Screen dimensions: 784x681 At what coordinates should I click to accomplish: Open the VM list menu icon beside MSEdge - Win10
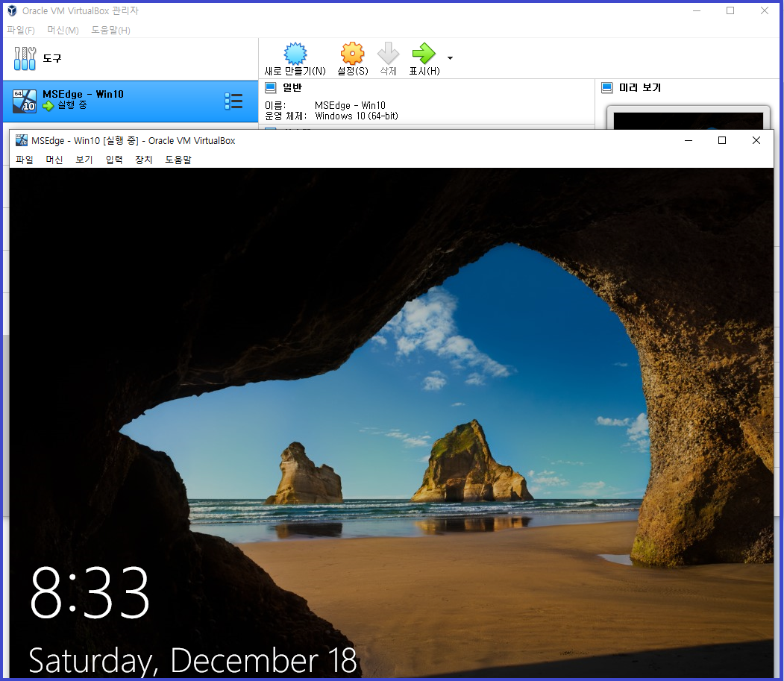233,101
